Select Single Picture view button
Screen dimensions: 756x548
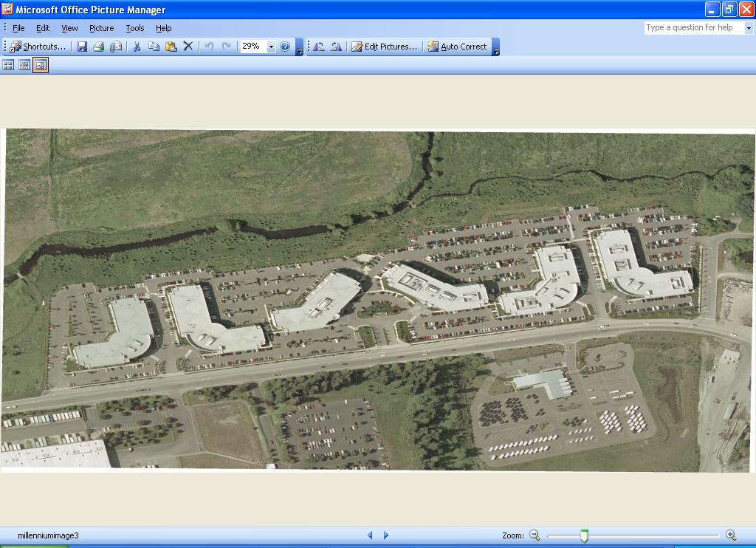point(41,65)
